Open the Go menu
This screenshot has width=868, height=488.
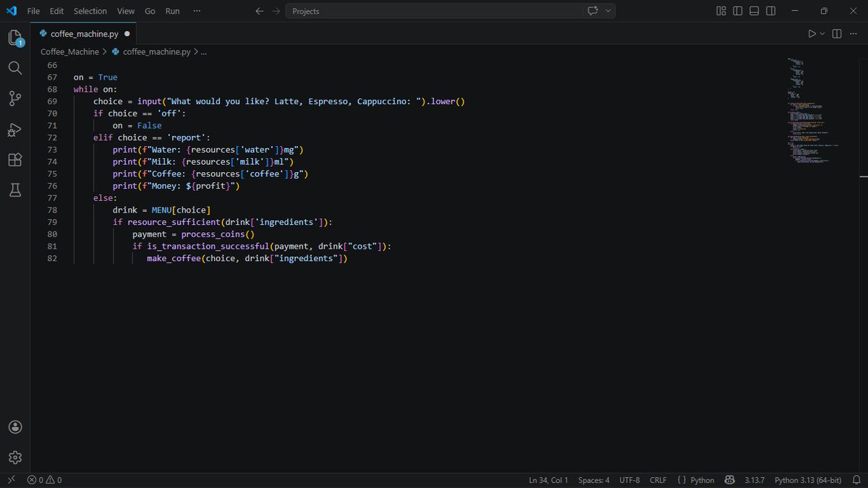pyautogui.click(x=150, y=11)
